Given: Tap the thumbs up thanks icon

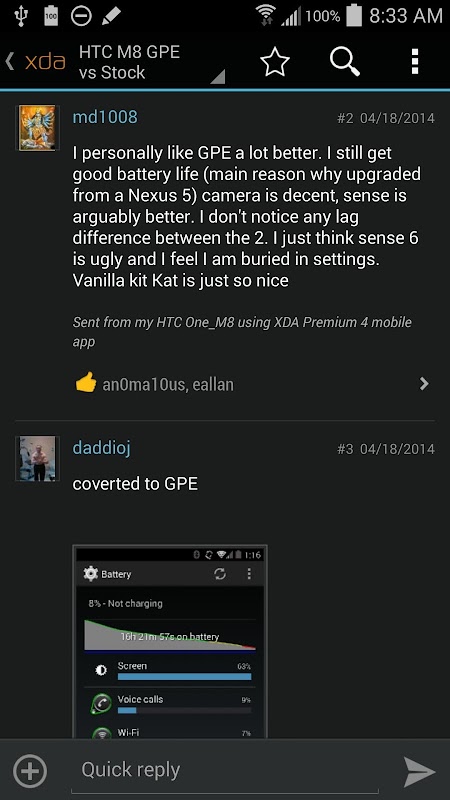Looking at the screenshot, I should 85,382.
